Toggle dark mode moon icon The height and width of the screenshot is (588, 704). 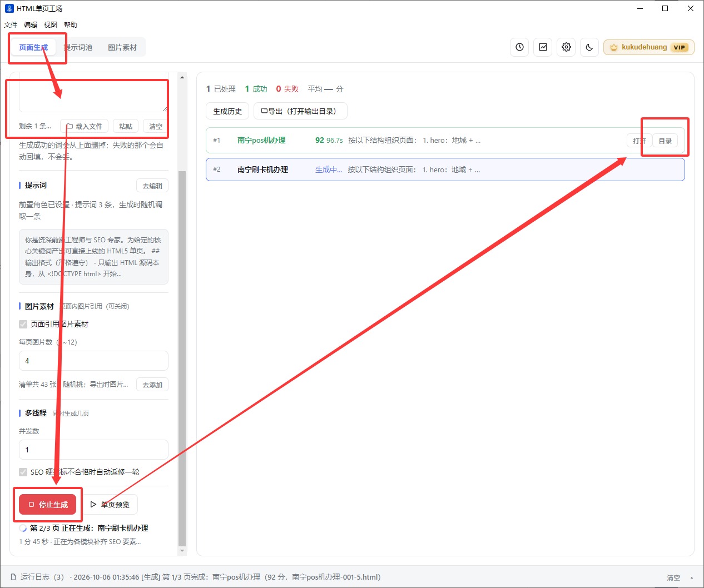(589, 47)
